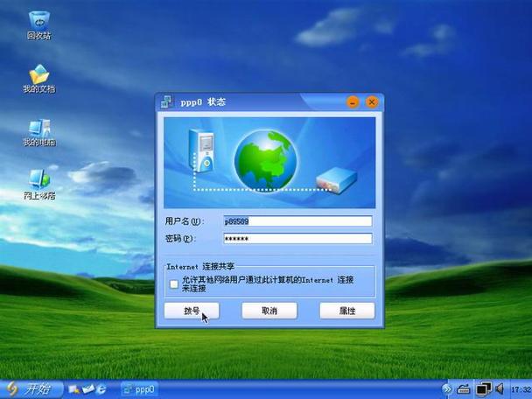The image size is (532, 399).
Task: Open the 开始 start menu
Action: pyautogui.click(x=29, y=388)
